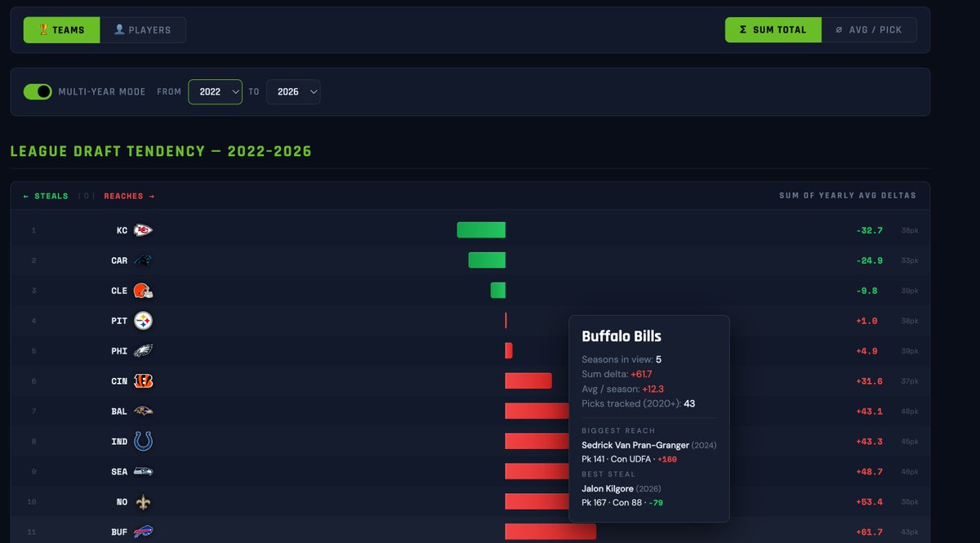Click the KC green steals bar

point(481,230)
